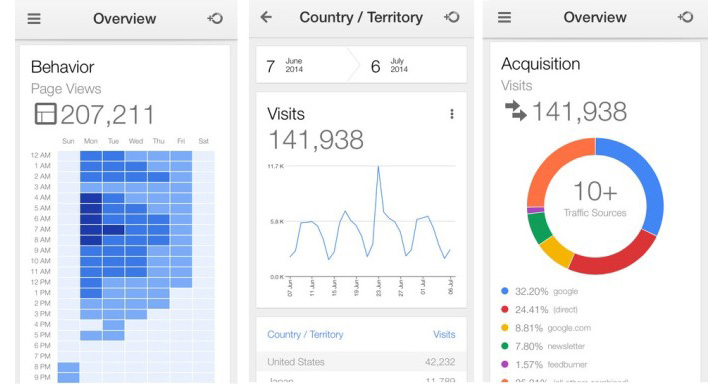
Task: Open the hamburger menu in Behavior Overview screen
Action: pyautogui.click(x=34, y=18)
